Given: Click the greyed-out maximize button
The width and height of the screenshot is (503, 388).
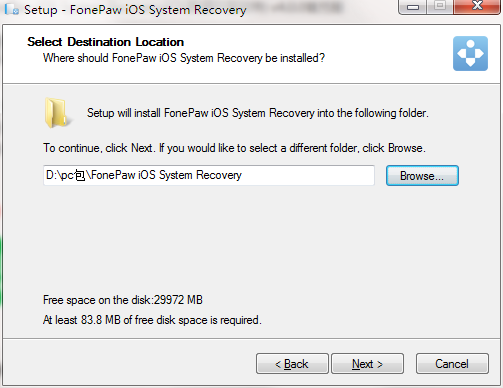Looking at the screenshot, I should point(440,7).
